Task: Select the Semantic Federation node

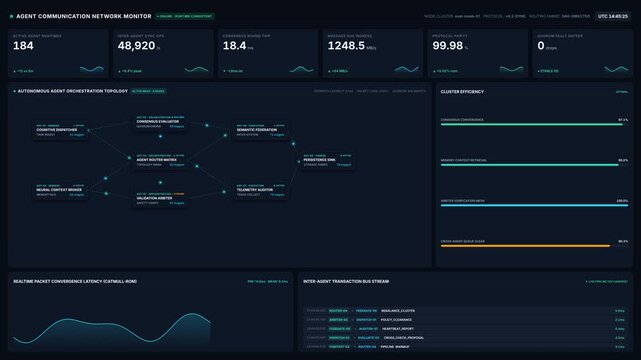Action: pyautogui.click(x=260, y=130)
